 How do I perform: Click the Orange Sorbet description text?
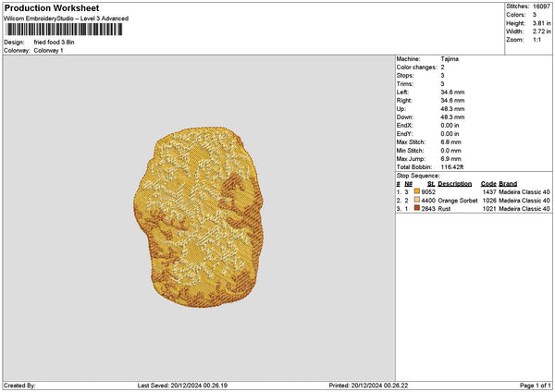pos(458,201)
